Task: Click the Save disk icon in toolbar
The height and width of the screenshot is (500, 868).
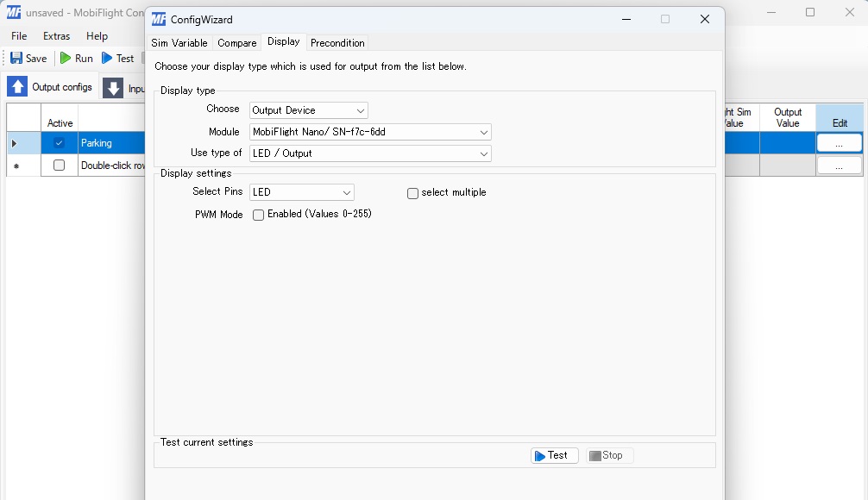Action: tap(16, 58)
